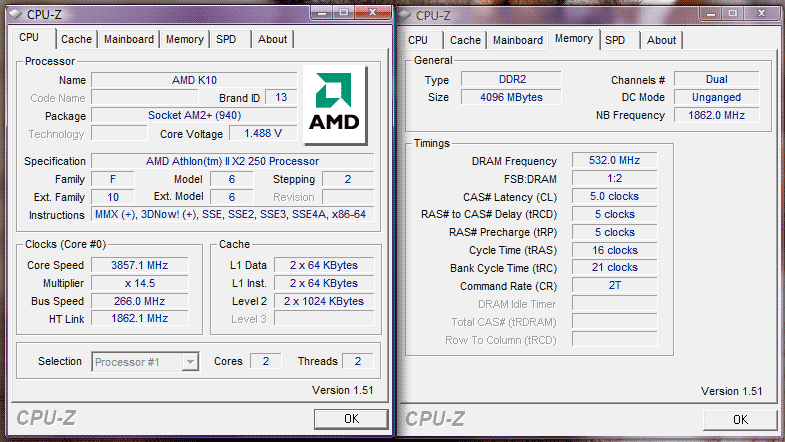Select the SPD tab in left CPU-Z window
Image resolution: width=785 pixels, height=442 pixels.
[226, 39]
